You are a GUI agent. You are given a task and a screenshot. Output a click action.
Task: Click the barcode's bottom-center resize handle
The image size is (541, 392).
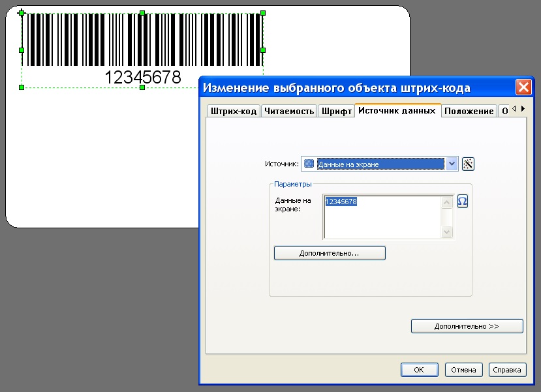pos(142,87)
